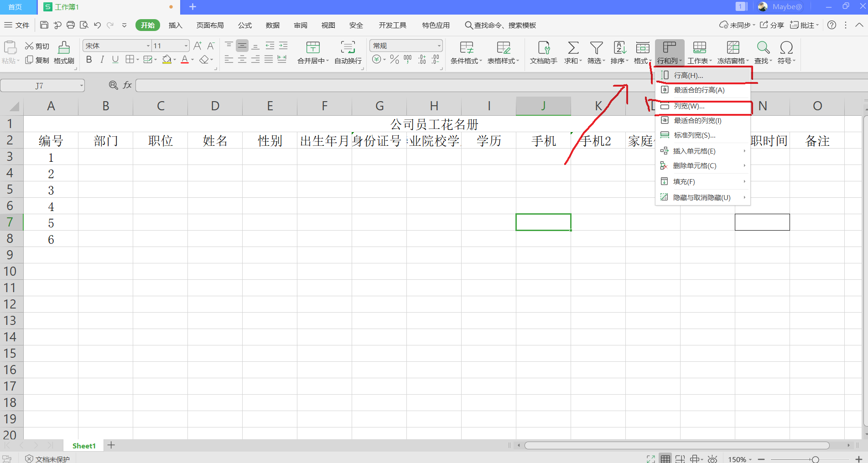The image size is (868, 463).
Task: Click the Find (查找) magnifier icon
Action: pos(763,47)
